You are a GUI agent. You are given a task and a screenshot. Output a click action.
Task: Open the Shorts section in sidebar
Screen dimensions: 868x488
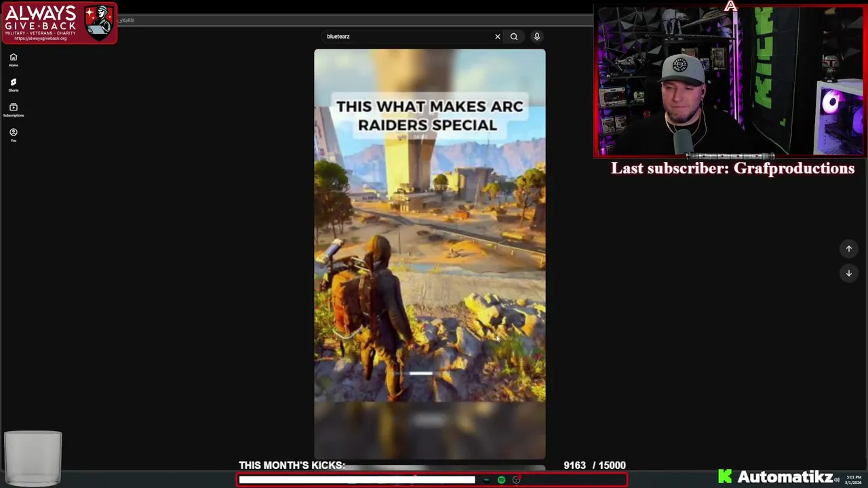13,85
